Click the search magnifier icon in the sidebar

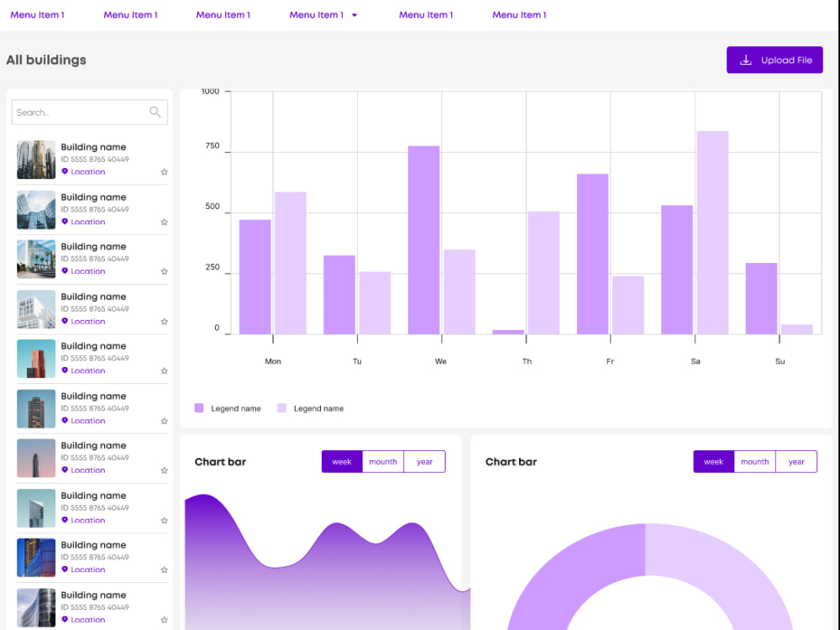click(155, 112)
